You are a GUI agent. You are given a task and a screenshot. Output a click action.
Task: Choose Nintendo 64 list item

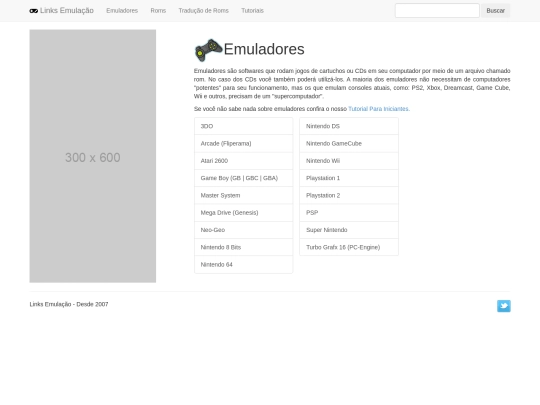243,264
